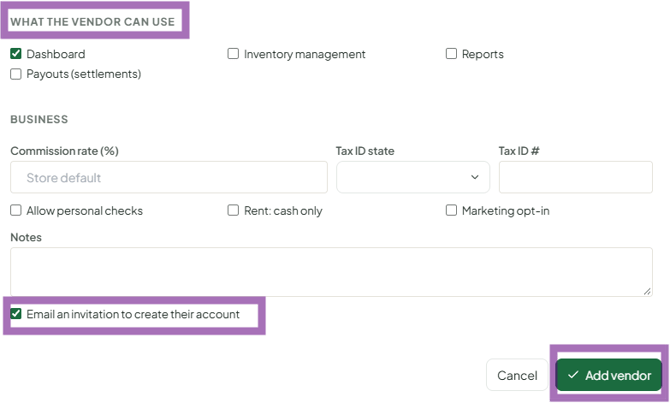The image size is (670, 403).
Task: Click the 'Commission rate (%)' label
Action: point(65,151)
